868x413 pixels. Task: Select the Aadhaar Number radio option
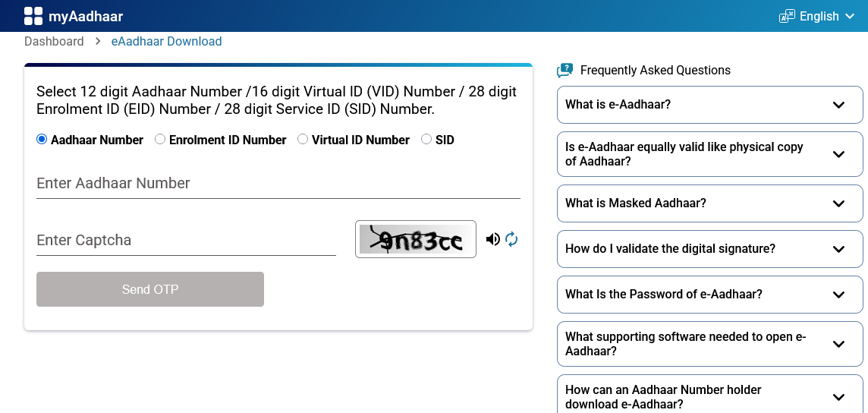click(42, 140)
